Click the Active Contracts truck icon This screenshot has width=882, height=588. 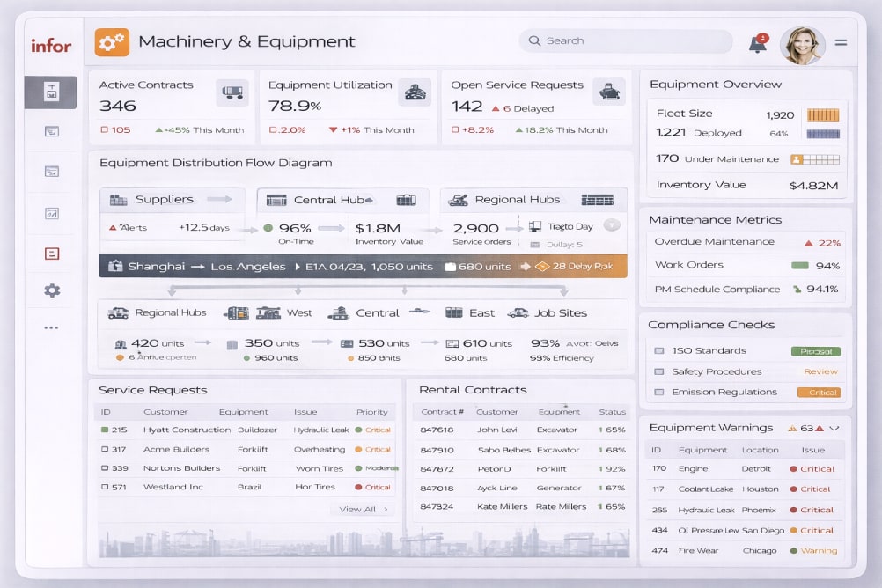[x=232, y=92]
